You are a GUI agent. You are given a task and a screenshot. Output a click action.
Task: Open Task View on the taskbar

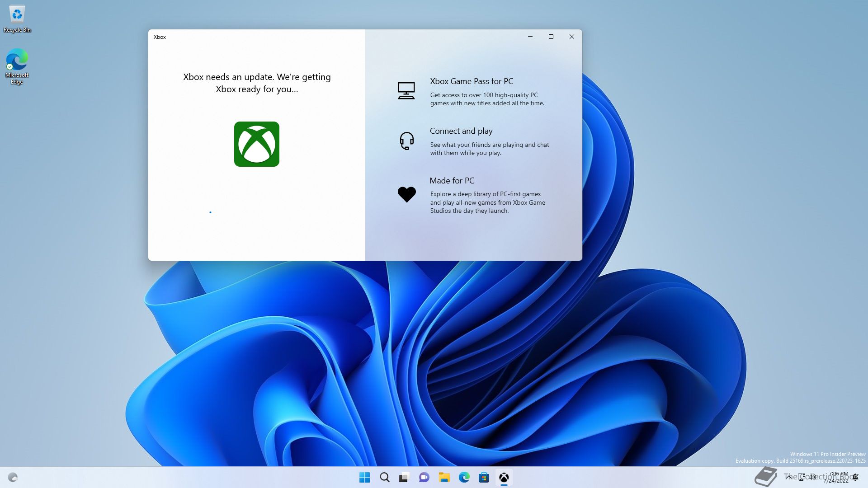tap(404, 477)
